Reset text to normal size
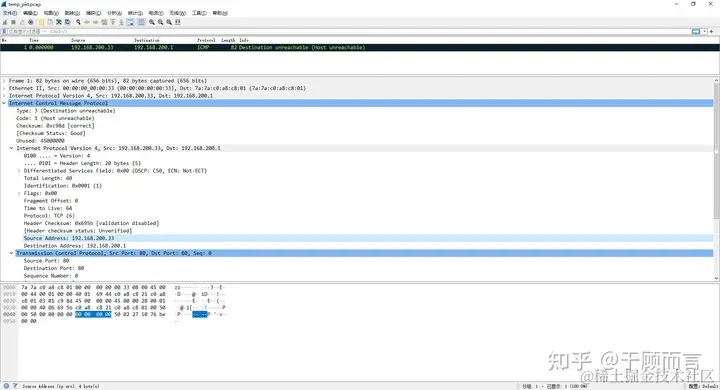 pos(169,22)
